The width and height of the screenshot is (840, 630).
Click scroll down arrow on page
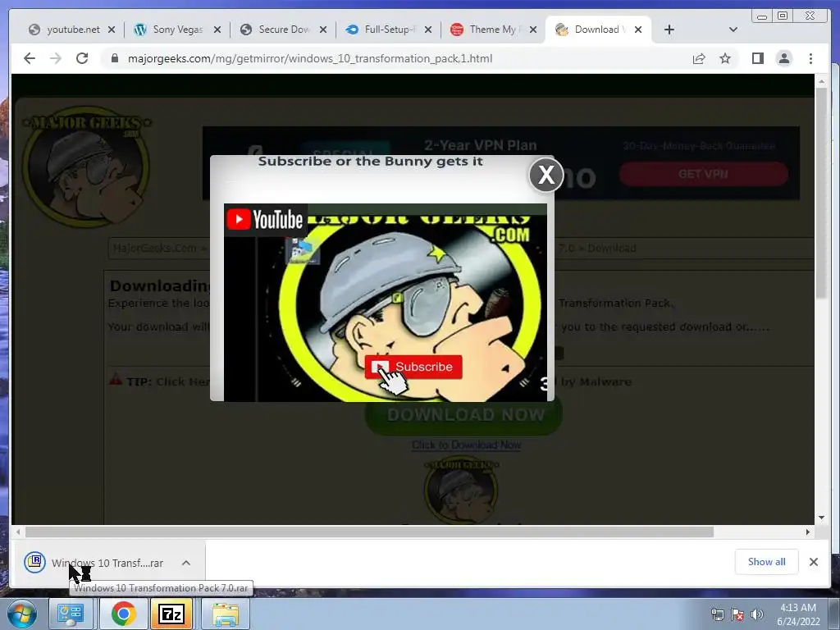(x=821, y=518)
